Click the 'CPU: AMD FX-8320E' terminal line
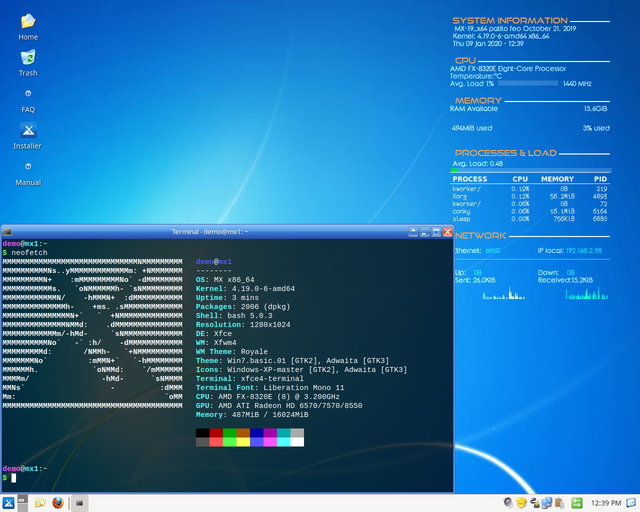Viewport: 640px width, 512px height. [267, 396]
